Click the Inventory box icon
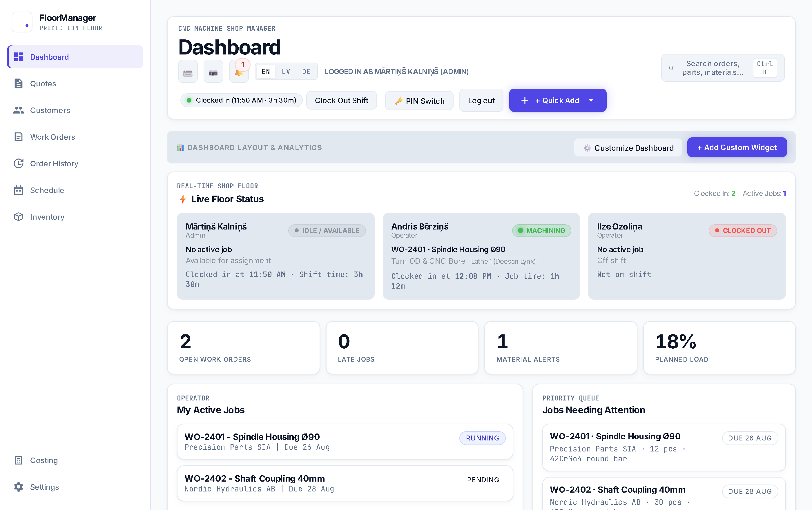Image resolution: width=812 pixels, height=510 pixels. (x=19, y=216)
